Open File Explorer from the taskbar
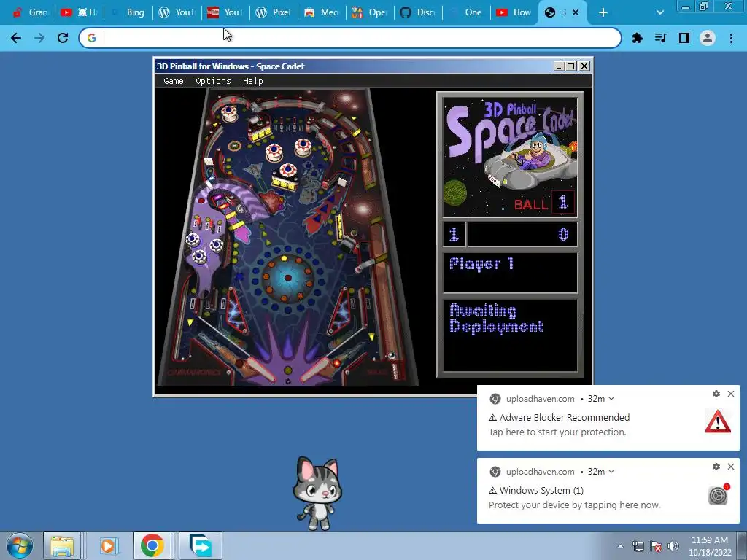 (x=62, y=545)
